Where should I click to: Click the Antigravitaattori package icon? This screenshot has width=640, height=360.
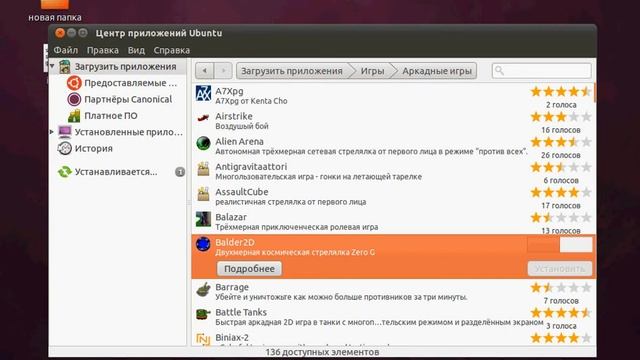[x=203, y=169]
